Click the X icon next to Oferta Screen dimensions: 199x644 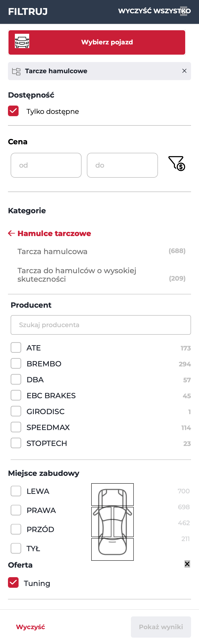pyautogui.click(x=187, y=564)
